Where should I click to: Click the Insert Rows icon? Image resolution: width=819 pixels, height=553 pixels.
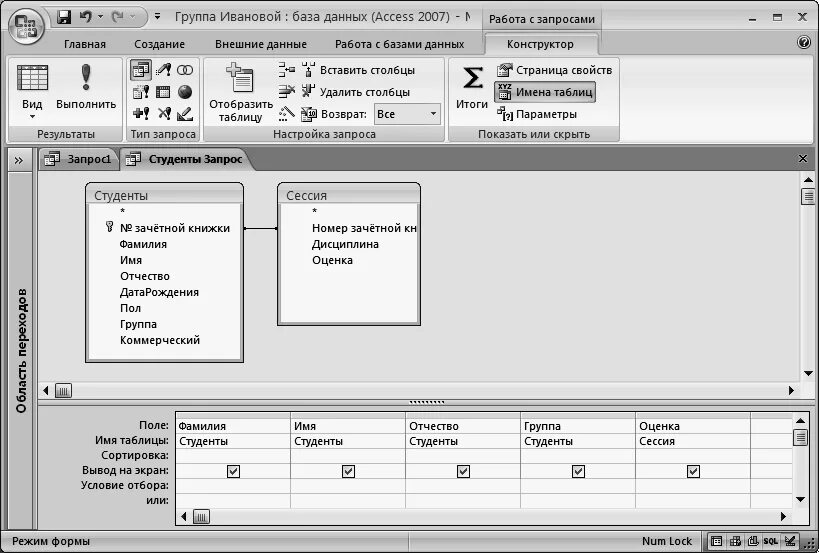click(x=286, y=69)
